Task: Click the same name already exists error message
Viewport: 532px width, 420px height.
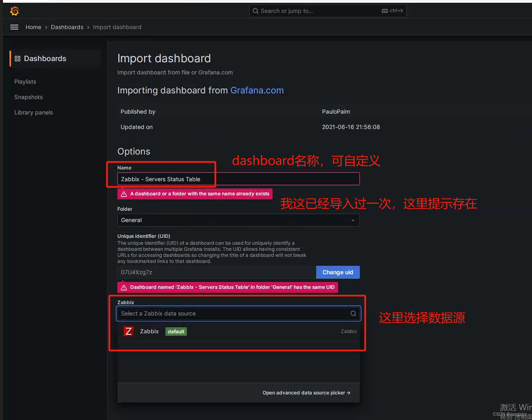Action: click(x=195, y=194)
